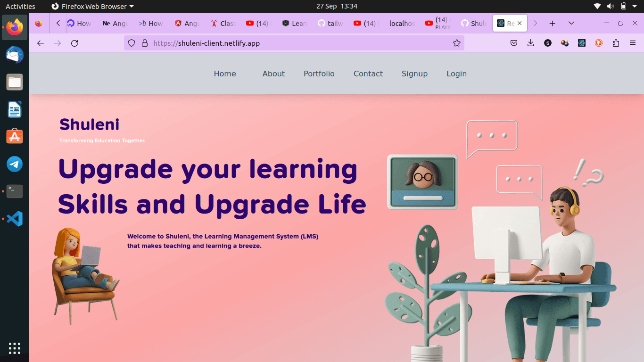
Task: Click the URL address field
Action: (297, 43)
